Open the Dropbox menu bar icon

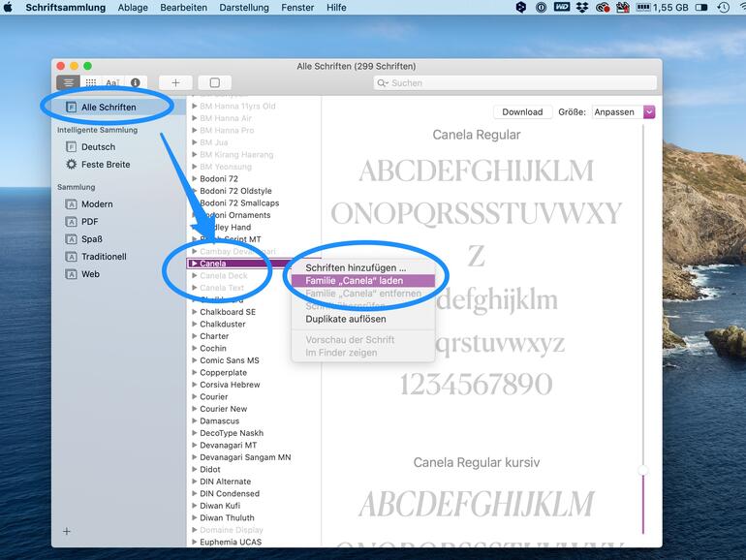pyautogui.click(x=581, y=7)
